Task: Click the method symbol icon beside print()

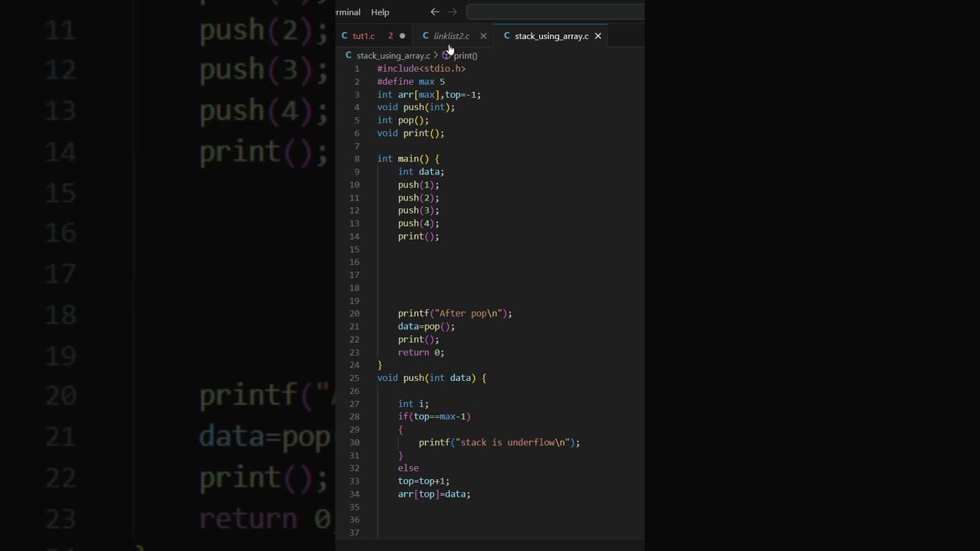Action: coord(446,56)
